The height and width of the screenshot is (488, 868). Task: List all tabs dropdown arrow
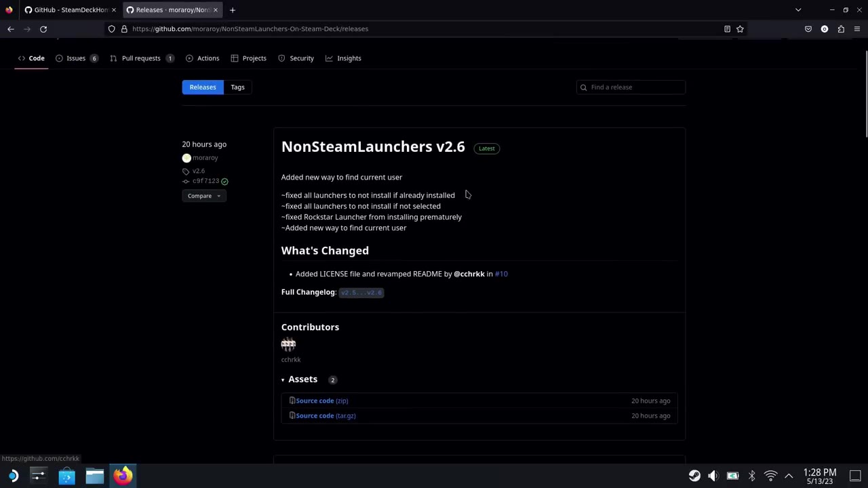(798, 10)
